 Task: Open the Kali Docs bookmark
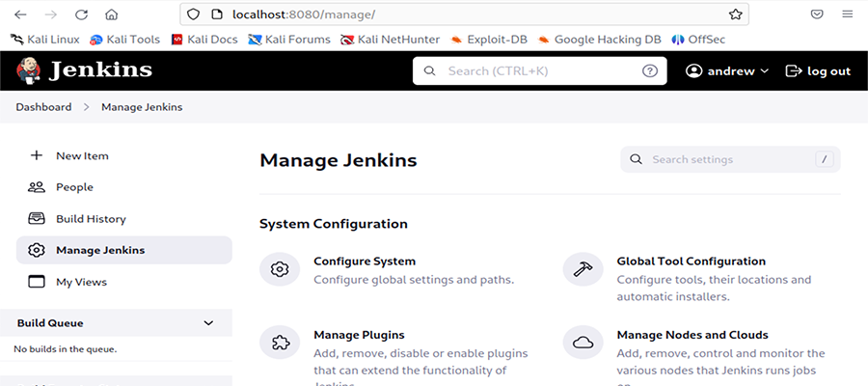(204, 40)
